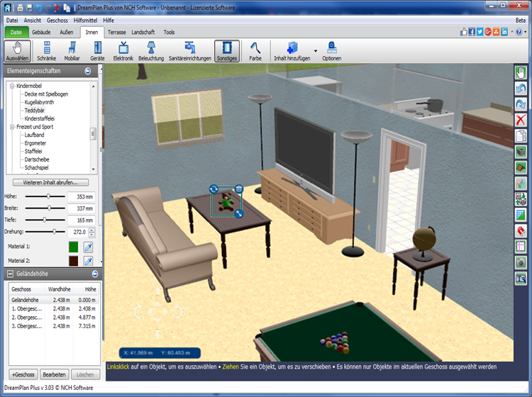
Task: Click the red X delete icon in title bar
Action: tap(57, 8)
